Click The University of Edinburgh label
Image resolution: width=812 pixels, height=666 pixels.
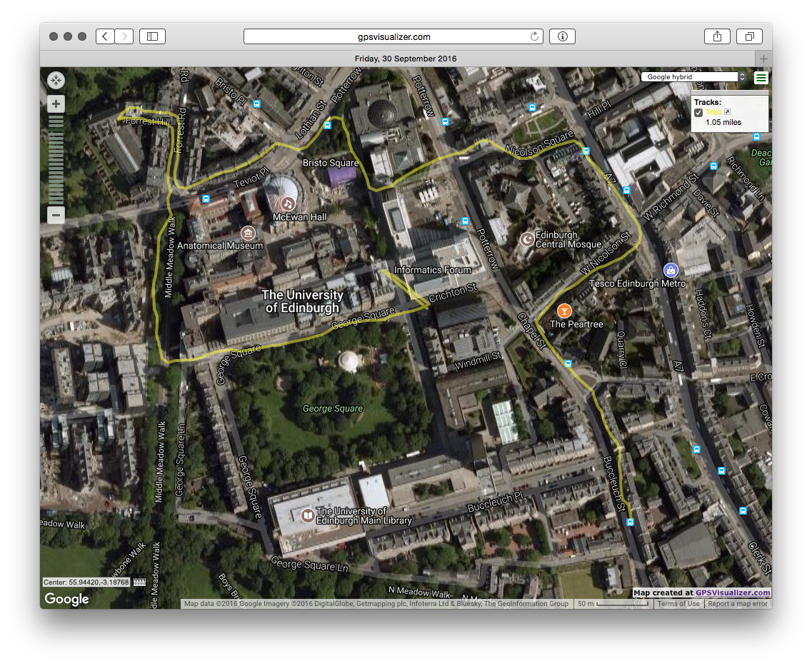coord(302,301)
